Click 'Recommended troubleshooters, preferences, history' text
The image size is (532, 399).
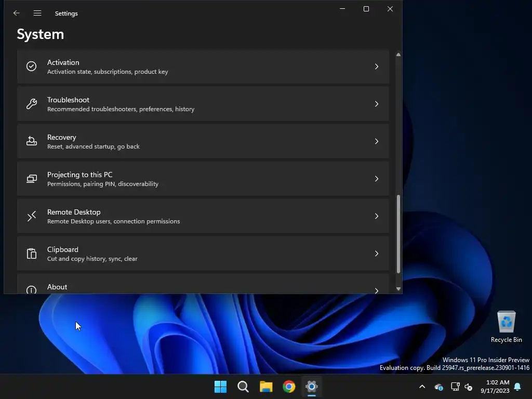121,109
